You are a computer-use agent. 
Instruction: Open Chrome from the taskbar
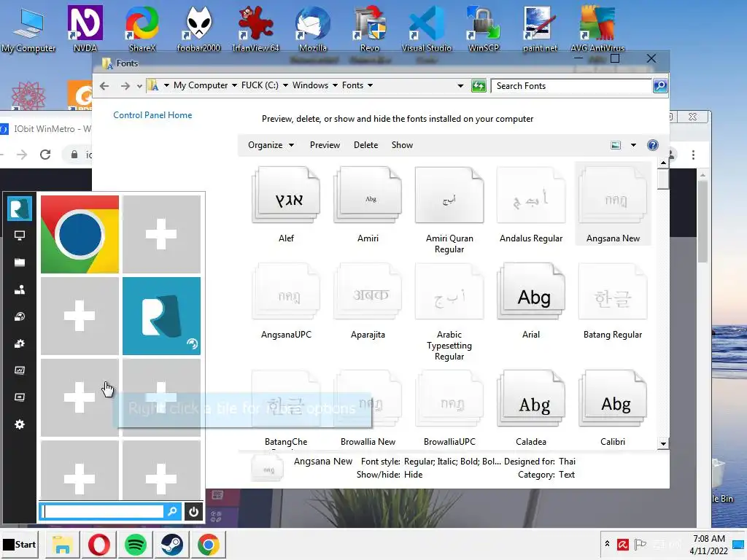point(209,544)
